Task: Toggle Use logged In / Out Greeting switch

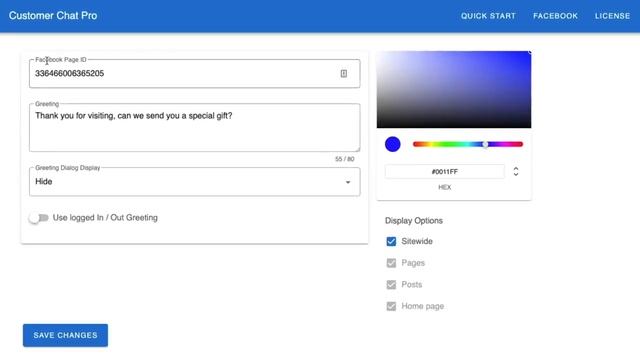Action: coord(39,218)
